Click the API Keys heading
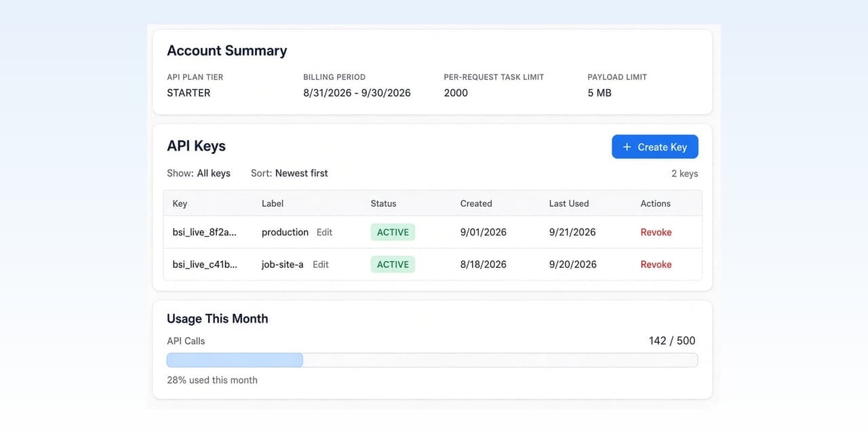This screenshot has width=868, height=434. click(197, 146)
